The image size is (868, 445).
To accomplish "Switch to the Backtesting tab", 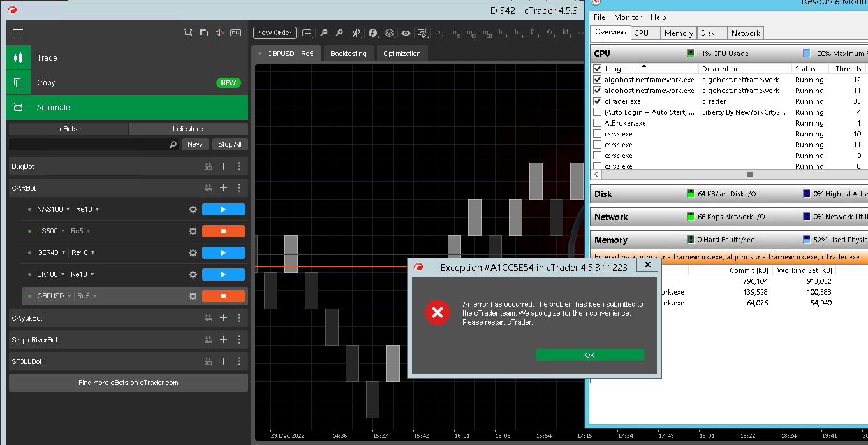I will [348, 54].
